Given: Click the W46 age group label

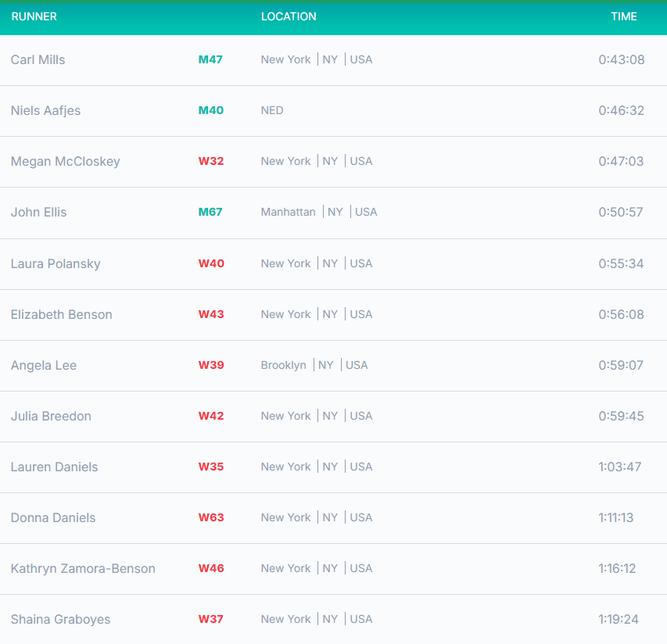Looking at the screenshot, I should pyautogui.click(x=211, y=568).
